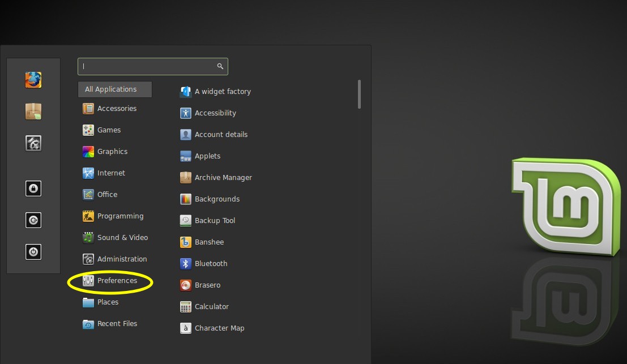
Task: Click the Applets icon
Action: coord(186,156)
